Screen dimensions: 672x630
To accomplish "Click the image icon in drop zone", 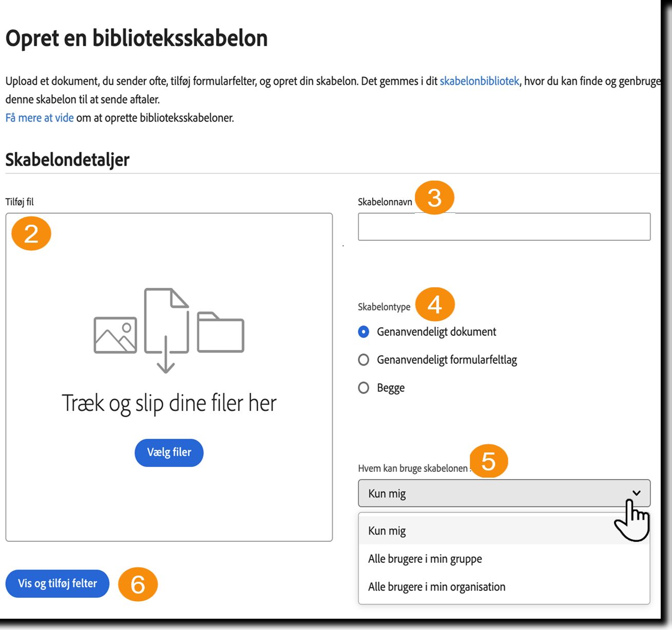I will click(115, 336).
